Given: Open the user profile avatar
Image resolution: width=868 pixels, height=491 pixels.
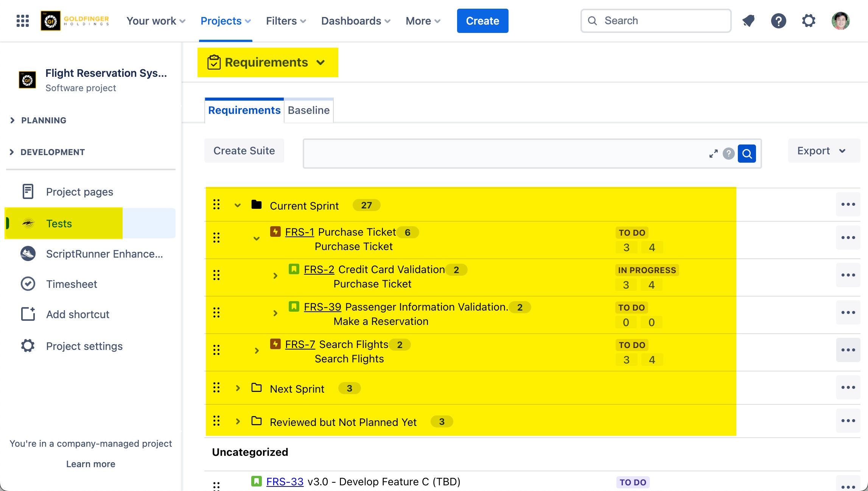Looking at the screenshot, I should (840, 21).
